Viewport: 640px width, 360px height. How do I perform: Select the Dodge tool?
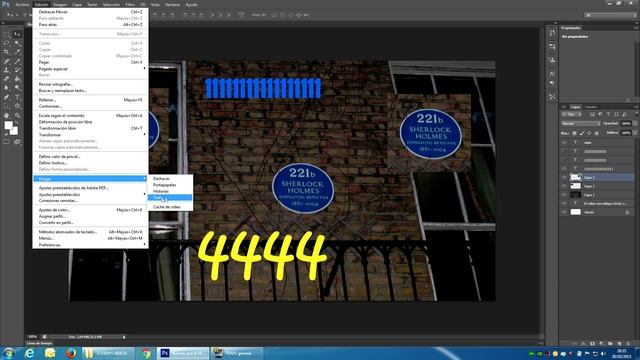click(17, 88)
